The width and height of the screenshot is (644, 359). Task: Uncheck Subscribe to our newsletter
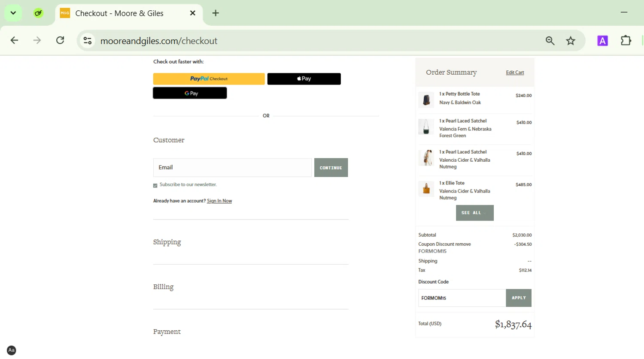click(x=155, y=185)
